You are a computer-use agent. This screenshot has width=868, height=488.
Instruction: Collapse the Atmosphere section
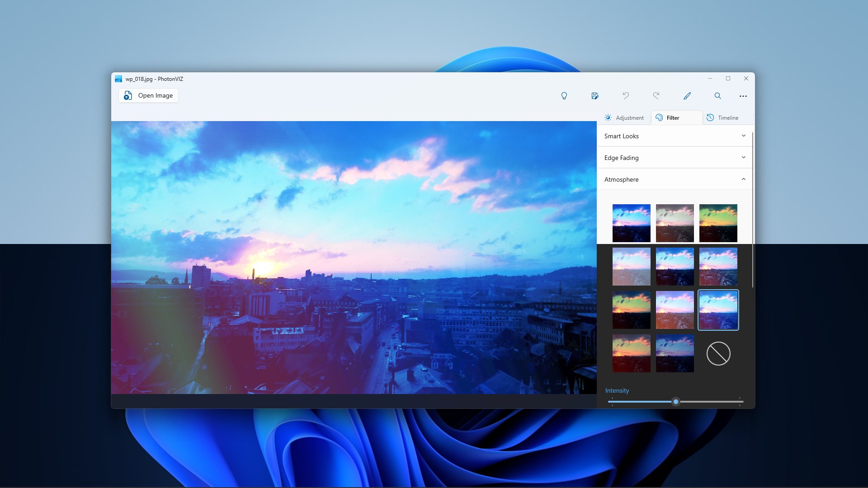(675, 179)
